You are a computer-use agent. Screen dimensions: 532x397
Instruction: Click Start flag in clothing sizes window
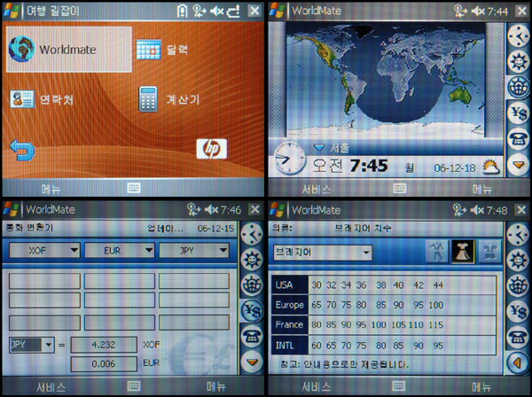pos(278,210)
